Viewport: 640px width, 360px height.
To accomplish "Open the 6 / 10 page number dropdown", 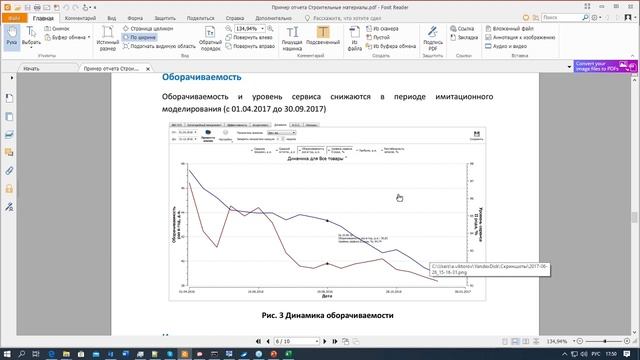I will [x=317, y=341].
